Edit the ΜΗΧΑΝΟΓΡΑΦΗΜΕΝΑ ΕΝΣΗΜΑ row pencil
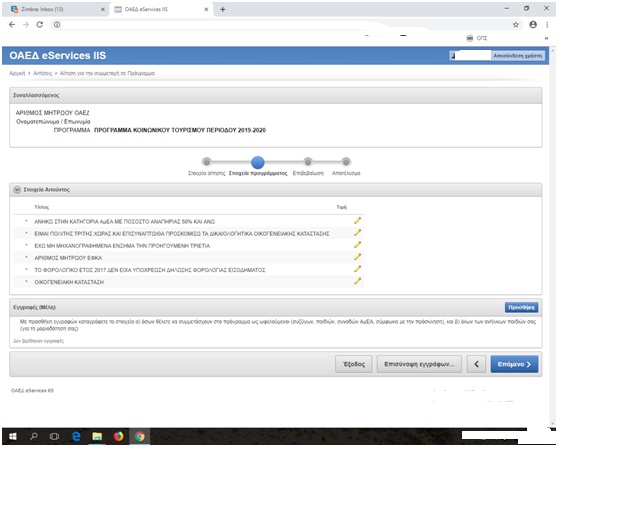This screenshot has height=512, width=640. pos(357,244)
